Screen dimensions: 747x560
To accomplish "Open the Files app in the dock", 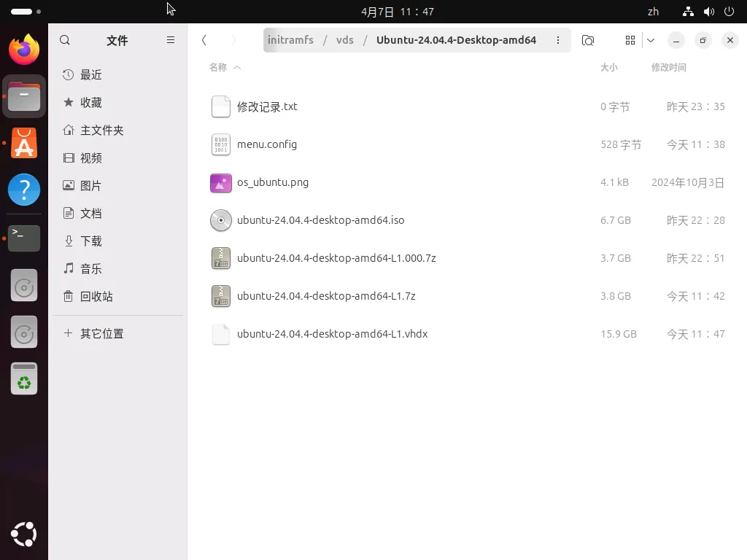I will [x=24, y=96].
